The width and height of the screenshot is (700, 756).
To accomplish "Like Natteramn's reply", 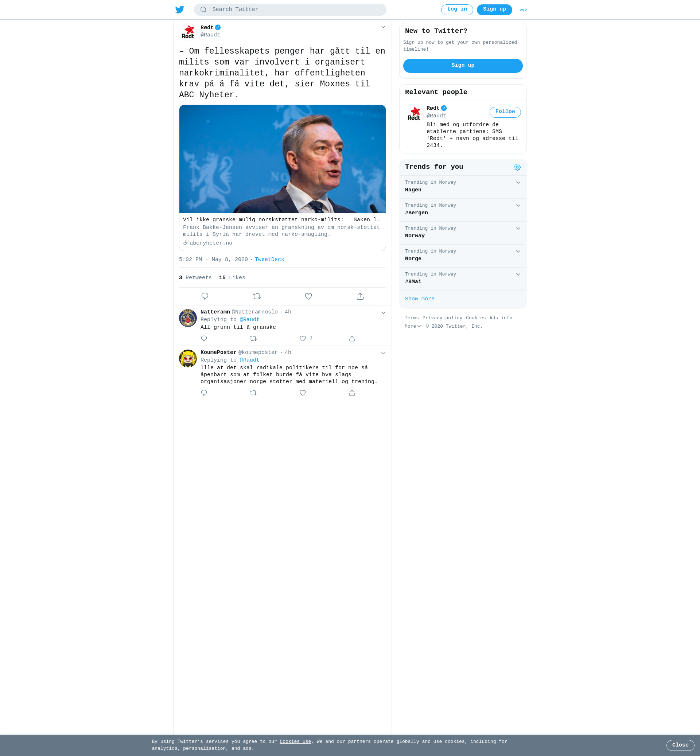I will point(303,339).
